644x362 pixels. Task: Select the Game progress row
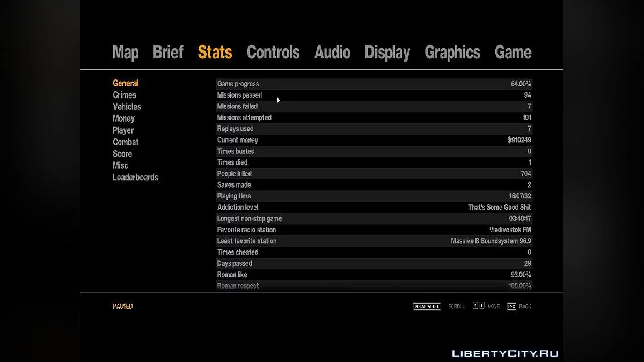[374, 84]
